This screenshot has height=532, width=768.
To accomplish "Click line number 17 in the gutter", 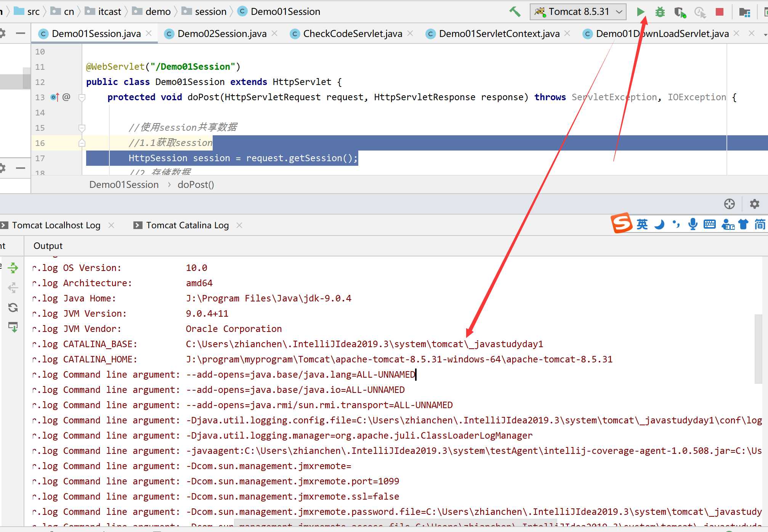I will pyautogui.click(x=40, y=158).
